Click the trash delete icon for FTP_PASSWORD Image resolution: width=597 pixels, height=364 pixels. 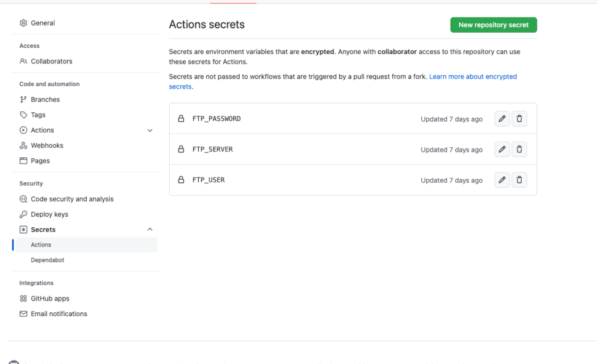519,119
